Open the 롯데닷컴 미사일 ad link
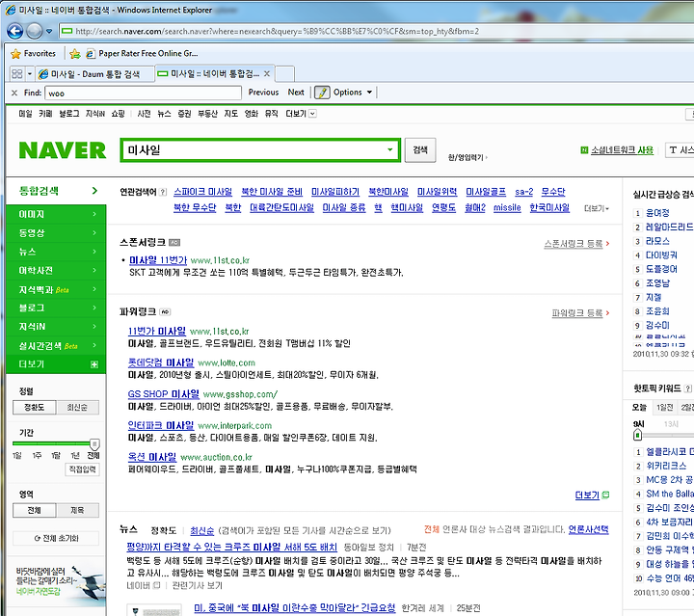 [161, 362]
